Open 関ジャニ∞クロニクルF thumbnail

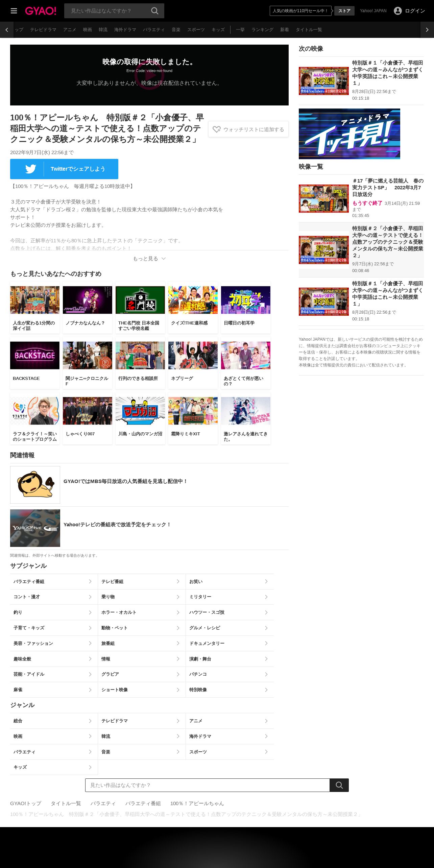(88, 356)
